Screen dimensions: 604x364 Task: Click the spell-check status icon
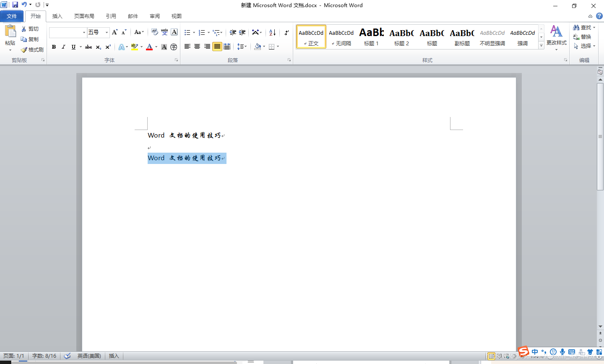(67, 356)
